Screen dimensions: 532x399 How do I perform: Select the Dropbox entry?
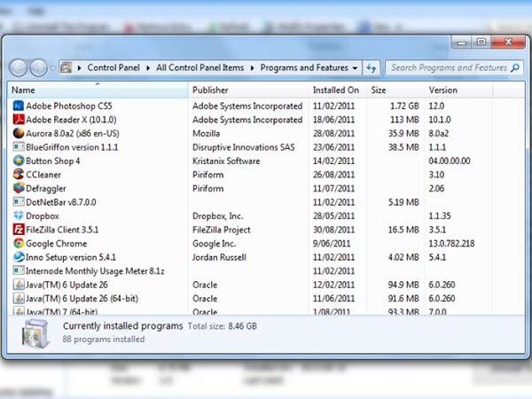tap(43, 215)
